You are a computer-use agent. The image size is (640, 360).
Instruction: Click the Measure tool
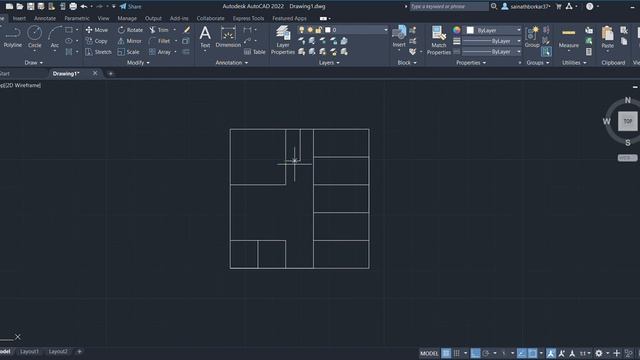[x=568, y=37]
